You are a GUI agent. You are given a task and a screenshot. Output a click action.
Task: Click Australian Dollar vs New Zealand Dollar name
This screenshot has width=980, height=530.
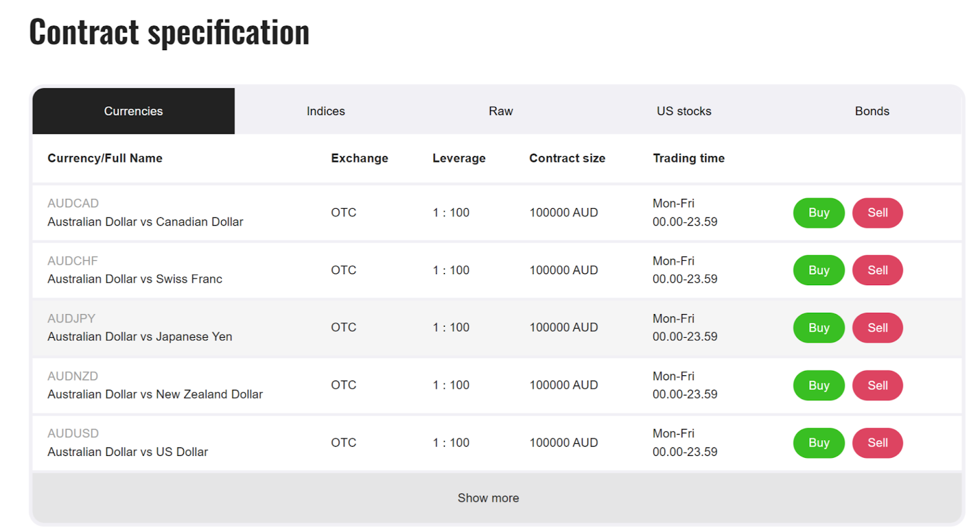pyautogui.click(x=155, y=394)
